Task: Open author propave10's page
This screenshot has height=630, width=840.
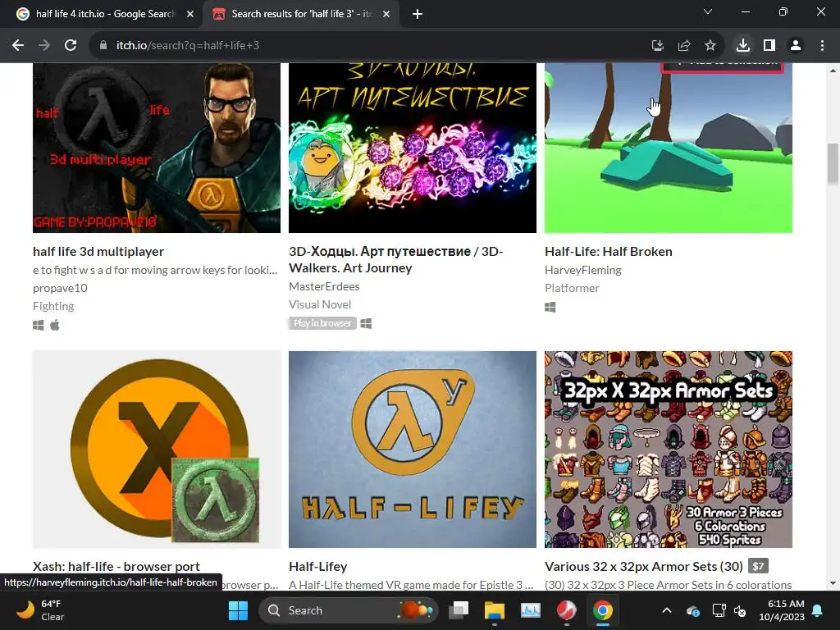Action: tap(60, 288)
